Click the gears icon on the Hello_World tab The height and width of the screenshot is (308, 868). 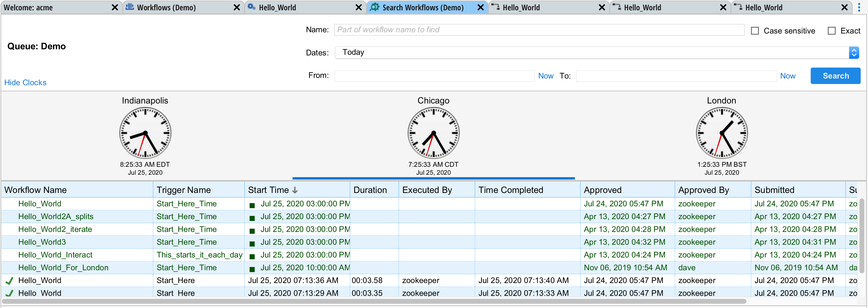pyautogui.click(x=251, y=7)
